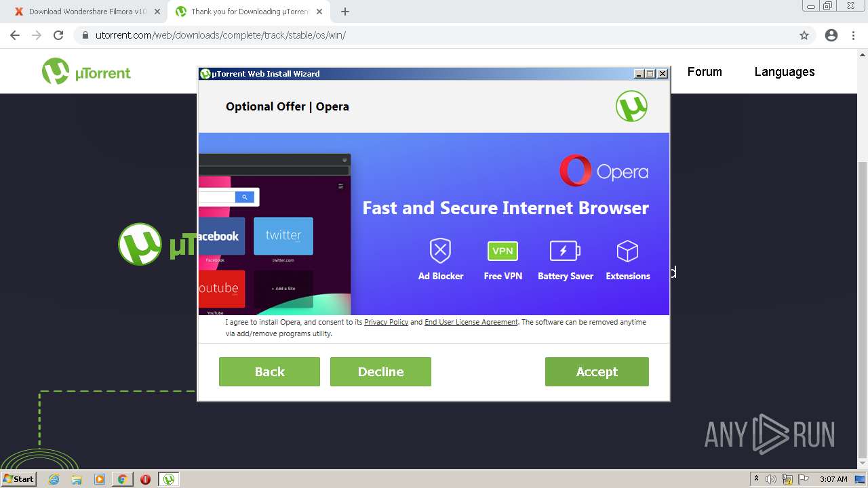Click the address bar URL
868x488 pixels.
[220, 35]
